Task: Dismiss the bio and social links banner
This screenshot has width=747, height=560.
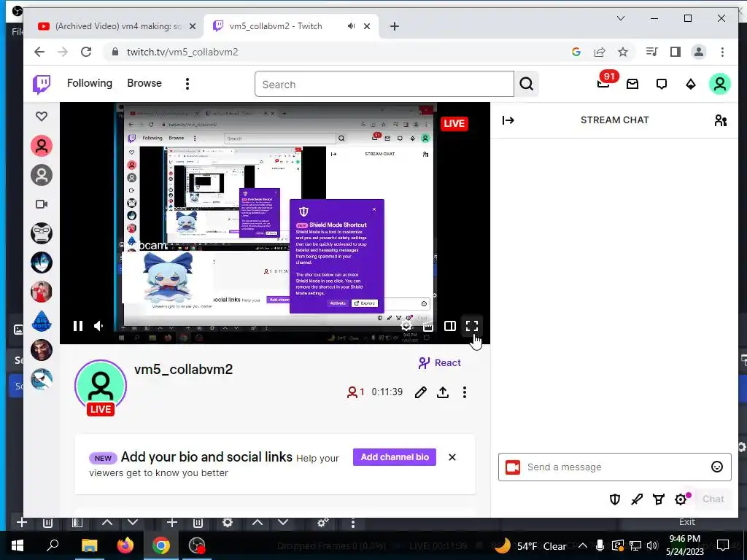Action: coord(452,457)
